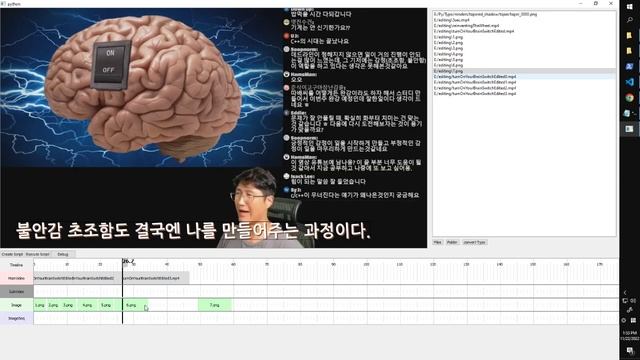Select turnOnYourBrainSwitchEdited1.mp4 in the file list
This screenshot has height=360, width=640.
(x=524, y=82)
